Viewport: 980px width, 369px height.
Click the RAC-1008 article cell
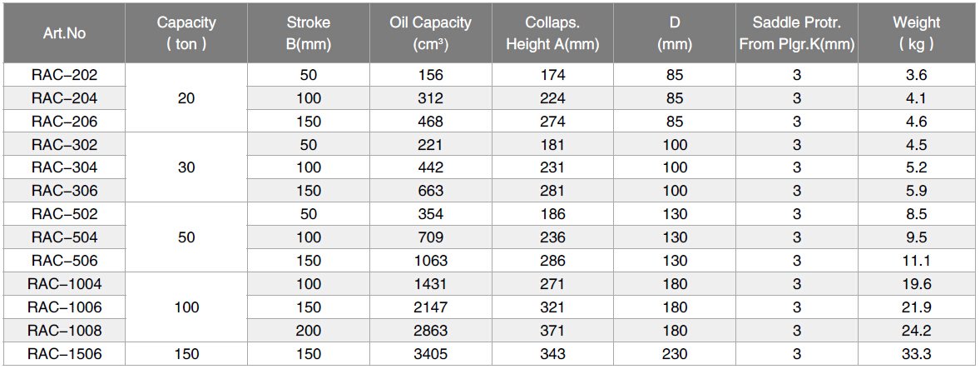(x=64, y=331)
